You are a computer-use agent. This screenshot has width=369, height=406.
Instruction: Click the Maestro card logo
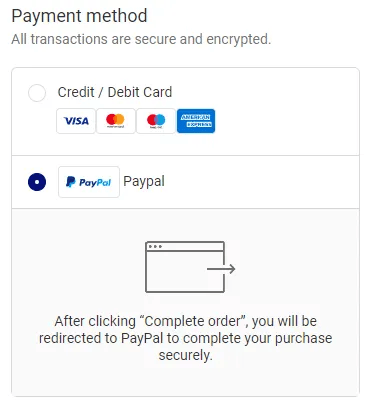[156, 121]
